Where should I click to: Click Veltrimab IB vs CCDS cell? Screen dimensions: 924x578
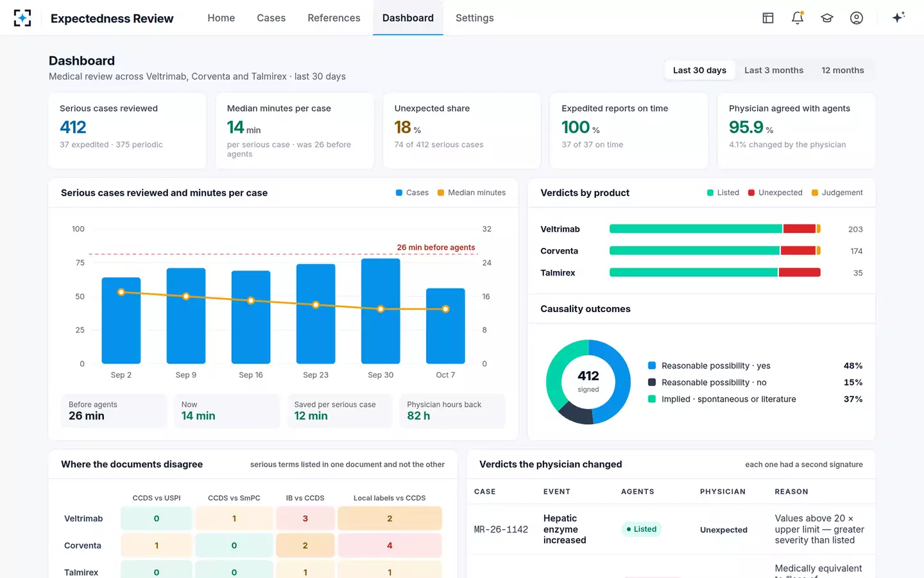(x=305, y=518)
